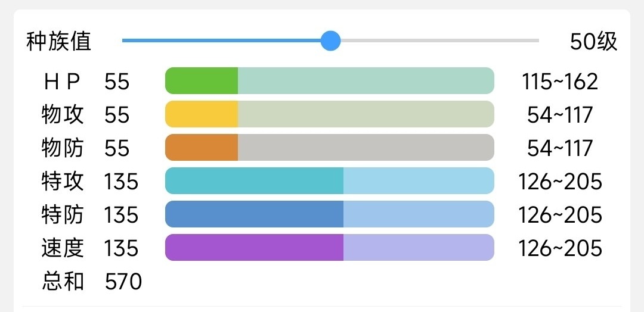This screenshot has width=644, height=312.
Task: Select the HP range value 115~162
Action: (559, 82)
